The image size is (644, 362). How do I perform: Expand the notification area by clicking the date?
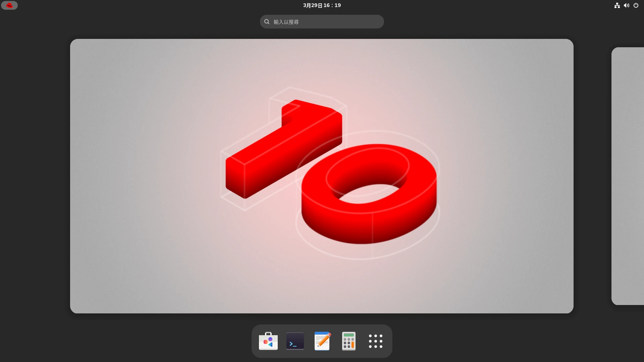[x=321, y=5]
